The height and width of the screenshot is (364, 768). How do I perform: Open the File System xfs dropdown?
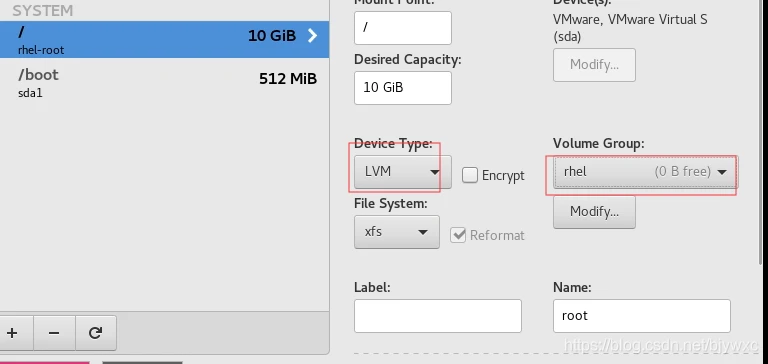click(397, 232)
